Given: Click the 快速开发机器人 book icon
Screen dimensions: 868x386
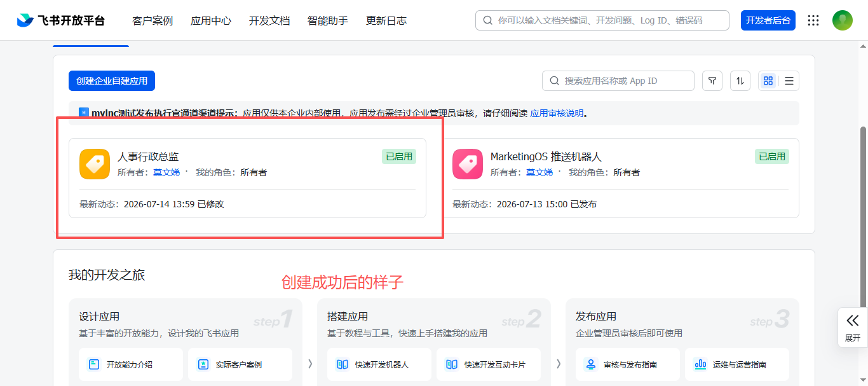Looking at the screenshot, I should point(342,364).
